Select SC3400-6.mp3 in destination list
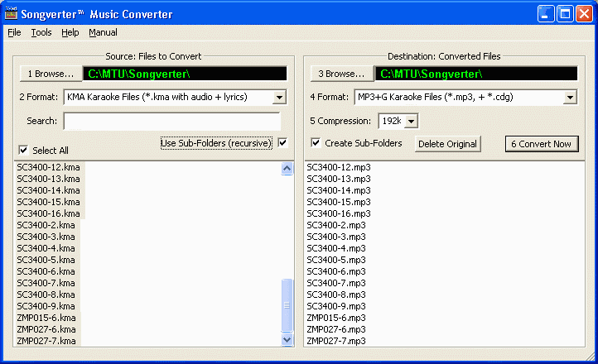This screenshot has width=598, height=364. 336,272
